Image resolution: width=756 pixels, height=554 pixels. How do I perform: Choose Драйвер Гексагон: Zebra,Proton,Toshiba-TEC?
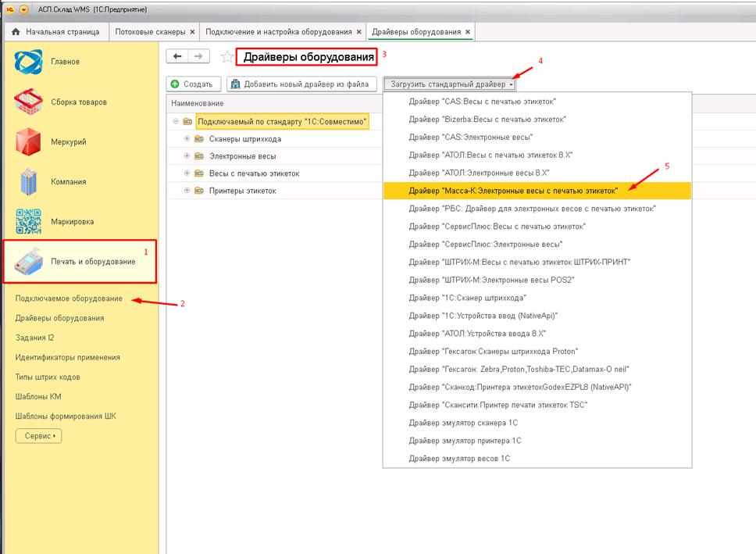coord(537,370)
